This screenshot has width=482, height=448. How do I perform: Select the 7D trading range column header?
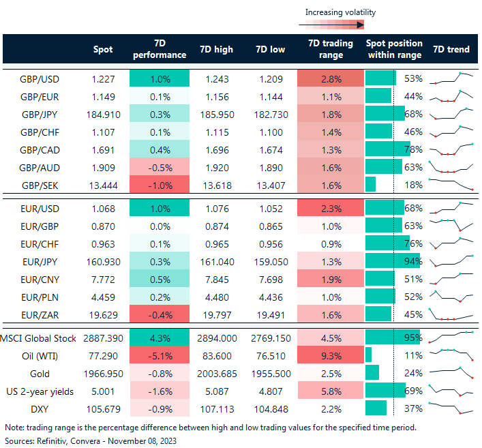tap(331, 49)
